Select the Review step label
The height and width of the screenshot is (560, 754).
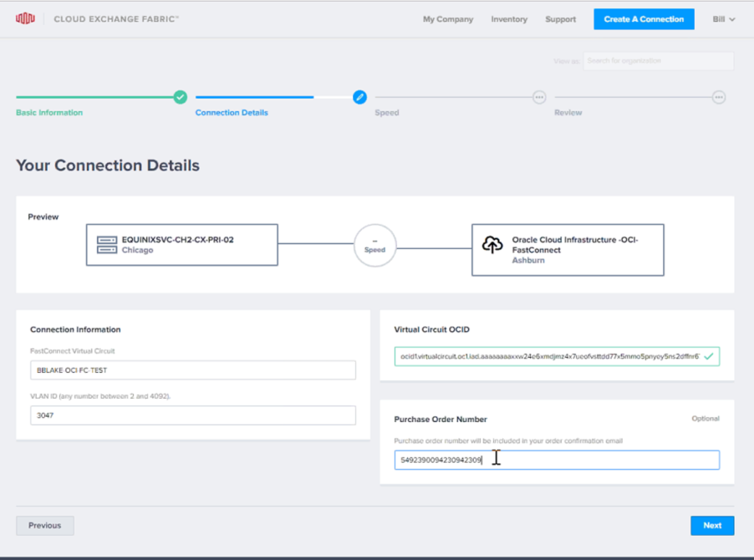click(568, 113)
